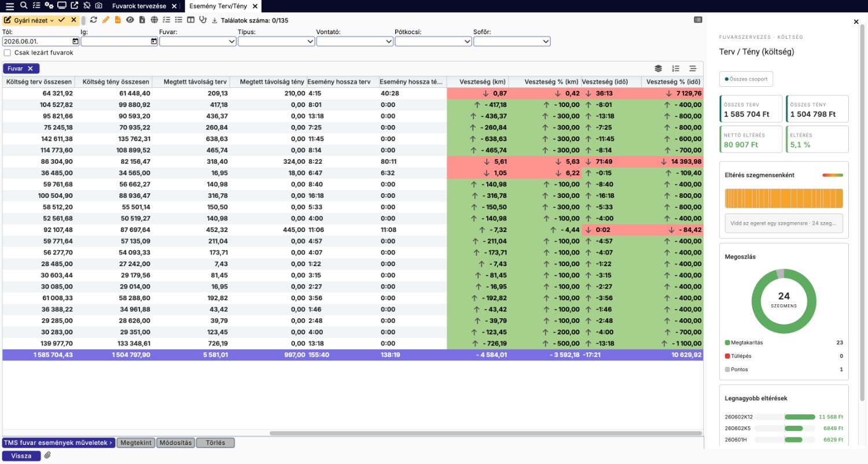Sort by Veszteség (km) column header
The image size is (868, 464).
(x=477, y=82)
